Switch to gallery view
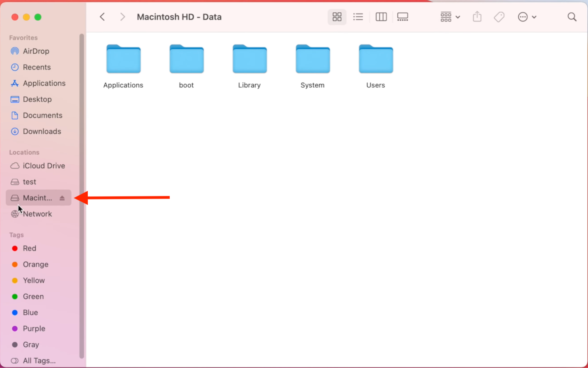588x368 pixels. coord(402,17)
